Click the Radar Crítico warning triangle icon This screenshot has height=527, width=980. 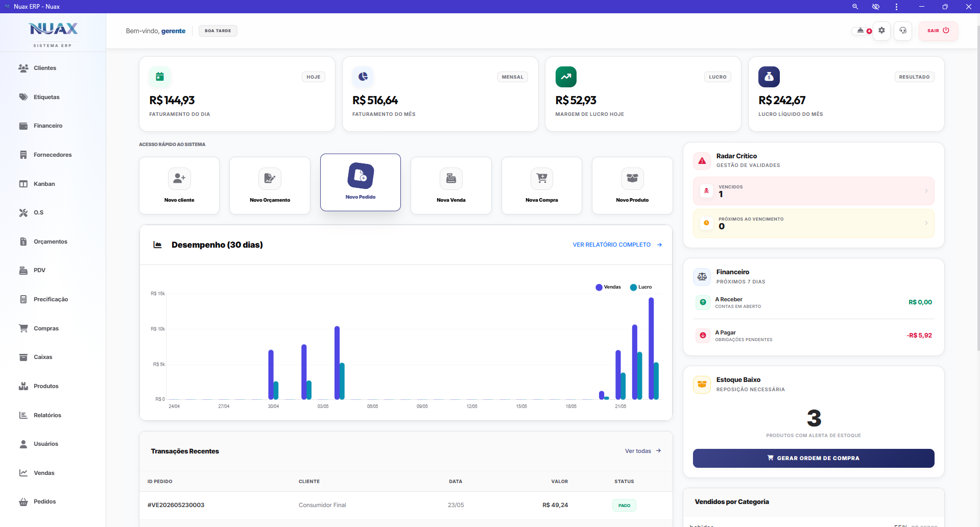click(702, 160)
